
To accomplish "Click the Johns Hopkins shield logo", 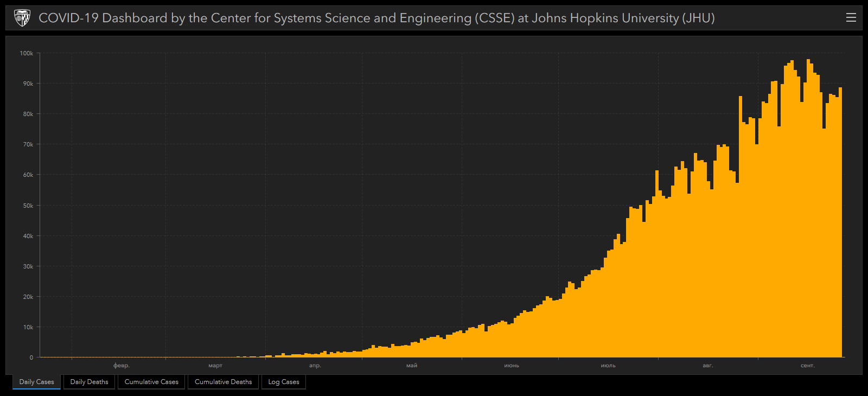I will pyautogui.click(x=22, y=18).
